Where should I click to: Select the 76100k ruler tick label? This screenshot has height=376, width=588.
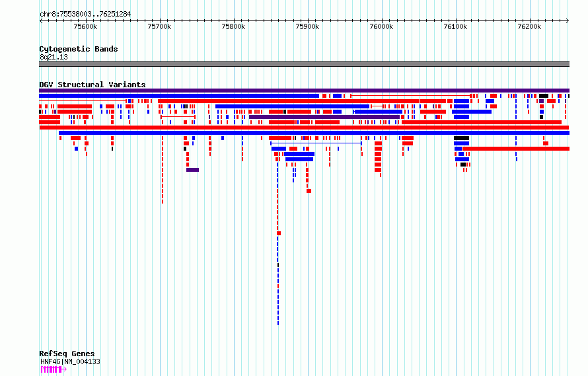point(455,26)
